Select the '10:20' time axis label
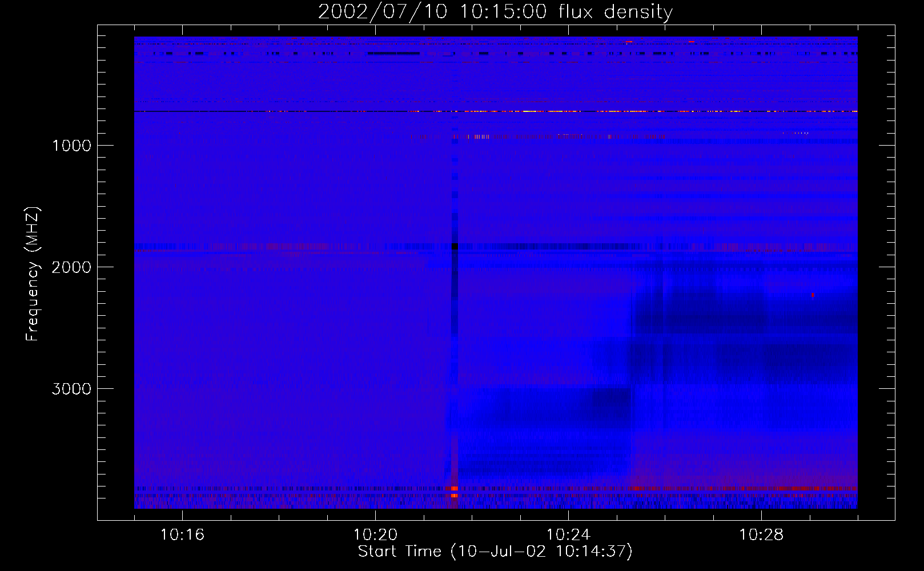This screenshot has height=571, width=924. click(x=375, y=535)
